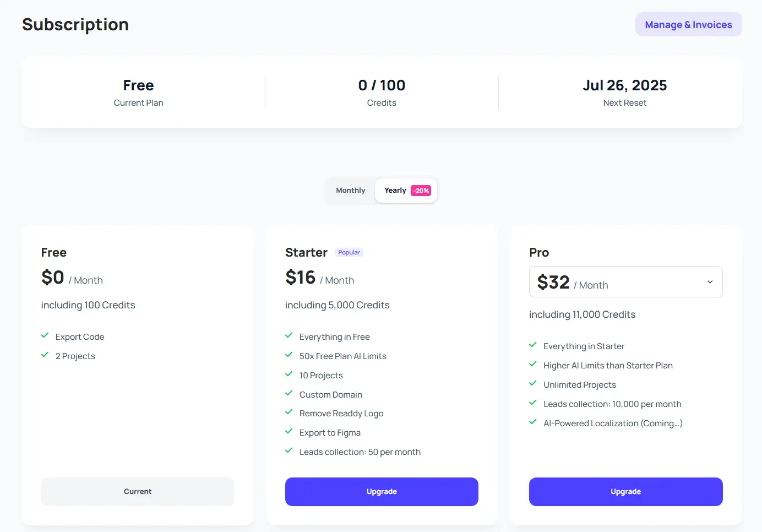Click the -20% discount badge

[421, 191]
